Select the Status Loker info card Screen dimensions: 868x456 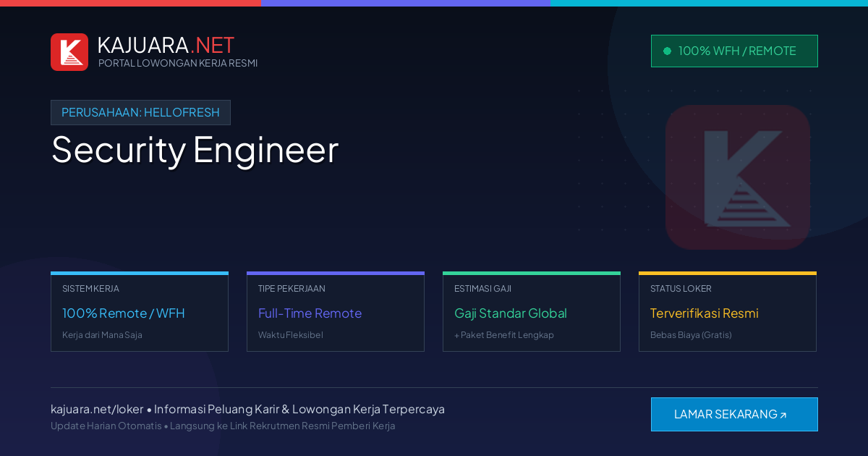tap(728, 312)
